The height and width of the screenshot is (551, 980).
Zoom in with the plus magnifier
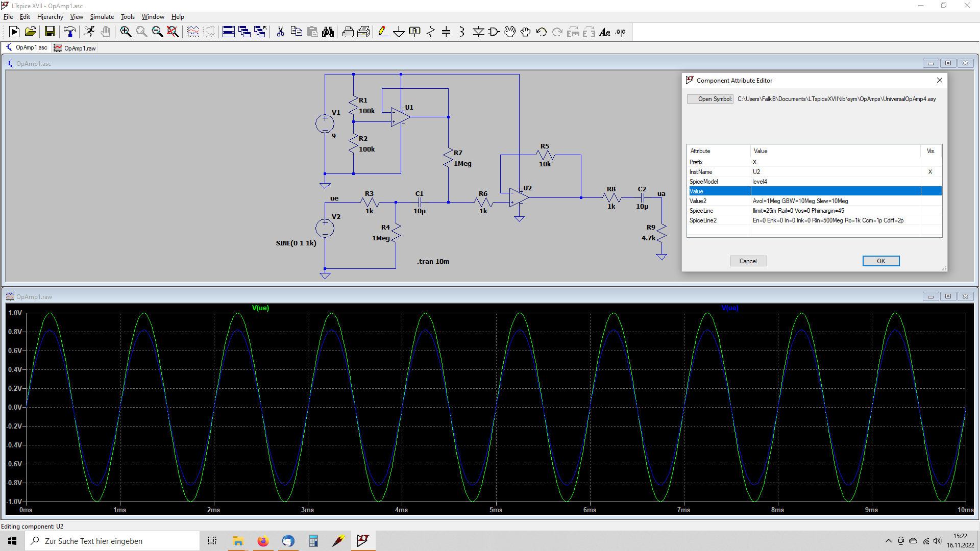(126, 32)
